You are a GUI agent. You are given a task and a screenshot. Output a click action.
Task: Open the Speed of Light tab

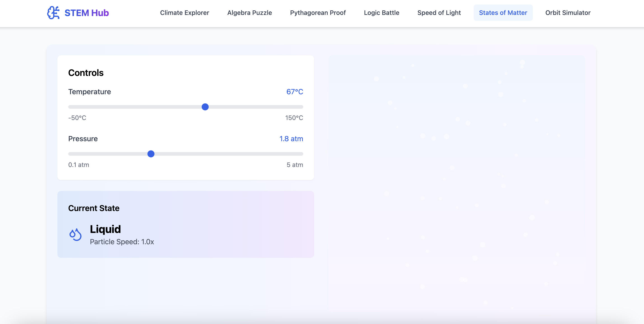pyautogui.click(x=439, y=13)
